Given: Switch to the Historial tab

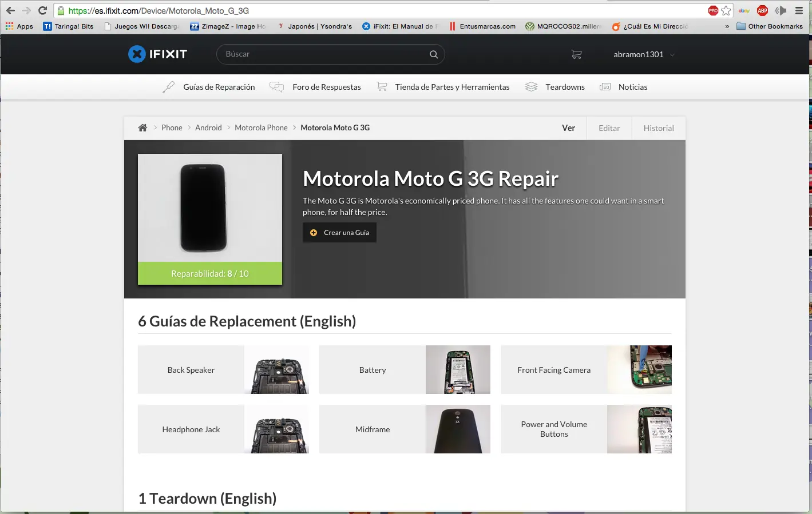Looking at the screenshot, I should (659, 128).
